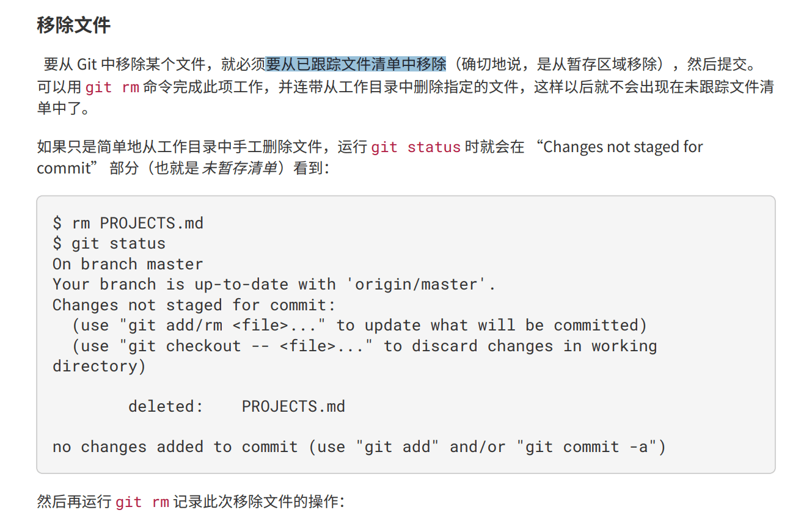Click git rm code after 然后再运行
The height and width of the screenshot is (529, 812).
[x=142, y=502]
